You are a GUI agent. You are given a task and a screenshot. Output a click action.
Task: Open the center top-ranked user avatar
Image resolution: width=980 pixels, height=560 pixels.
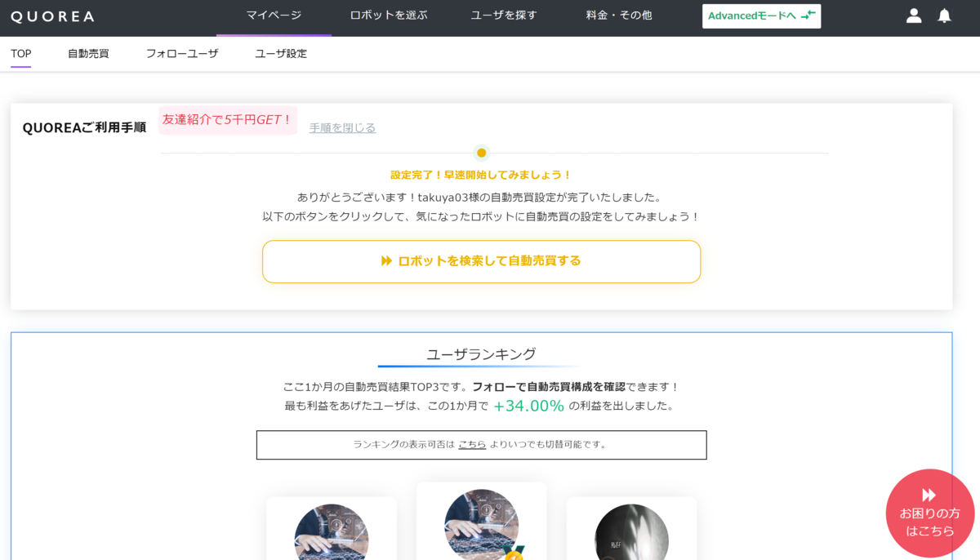coord(482,525)
